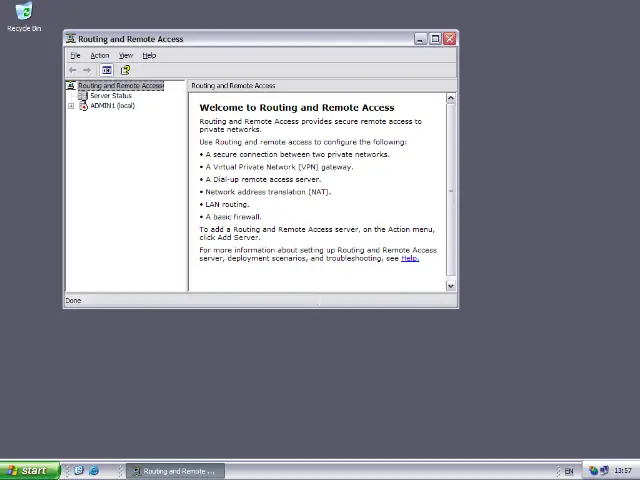Click the Routing and Remote Access details pane header
The image size is (640, 480).
(233, 86)
